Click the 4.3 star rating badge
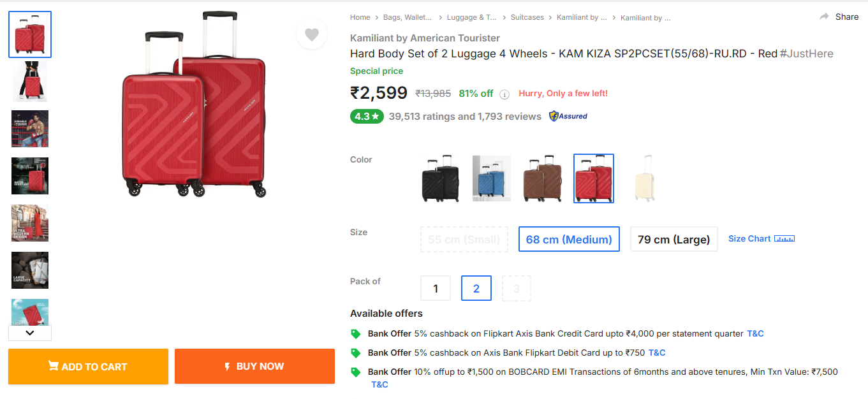This screenshot has height=399, width=868. click(x=367, y=117)
